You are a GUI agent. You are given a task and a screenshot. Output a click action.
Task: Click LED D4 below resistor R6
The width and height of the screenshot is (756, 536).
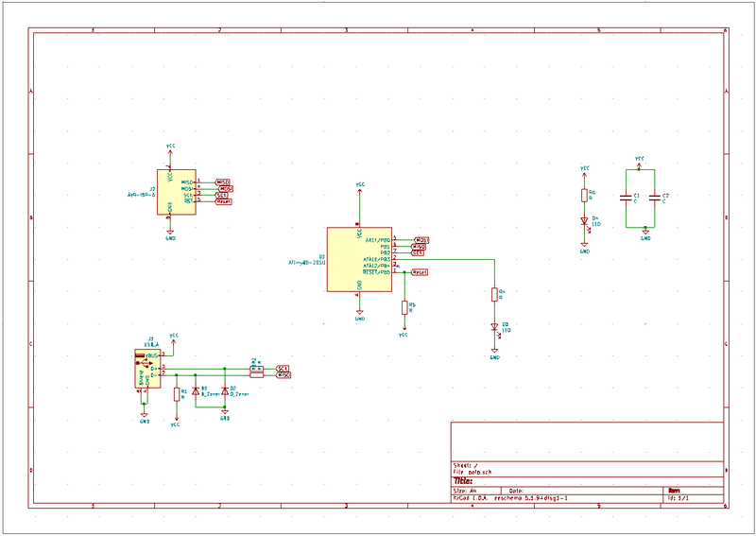pos(584,223)
